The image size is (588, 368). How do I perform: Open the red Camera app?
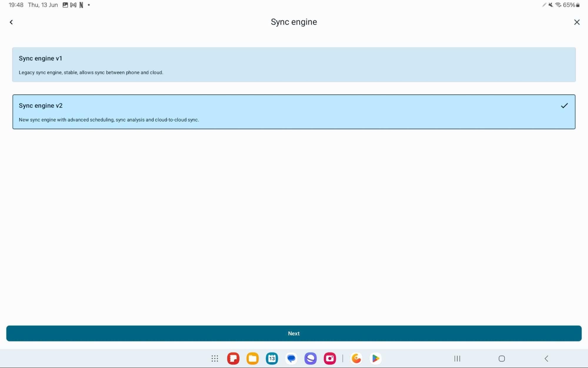click(330, 358)
